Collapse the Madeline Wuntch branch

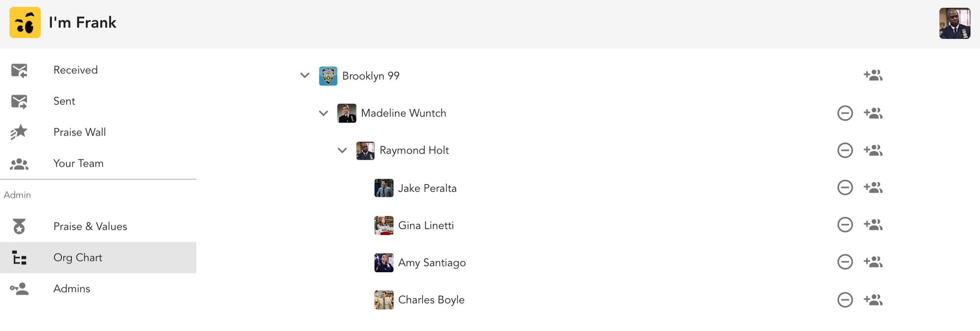click(323, 113)
